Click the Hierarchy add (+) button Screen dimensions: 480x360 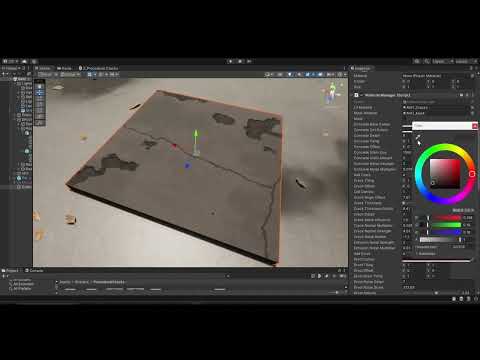pos(5,74)
